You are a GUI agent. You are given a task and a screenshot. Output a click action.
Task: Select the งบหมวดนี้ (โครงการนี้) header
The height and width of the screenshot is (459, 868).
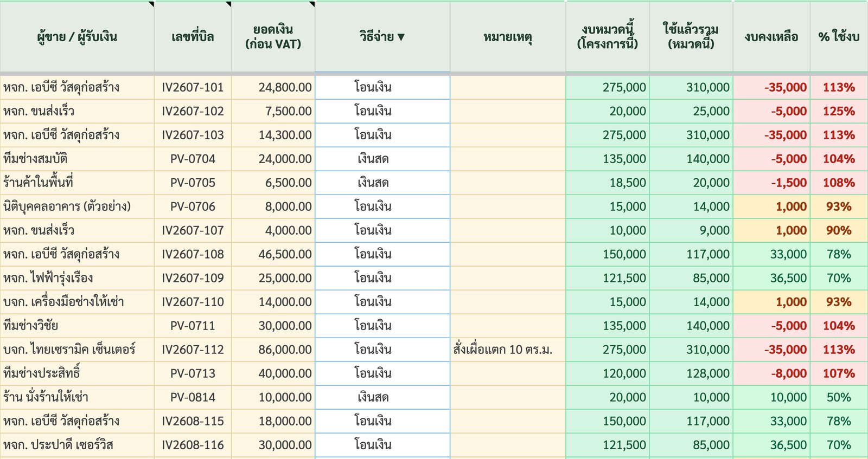point(608,37)
